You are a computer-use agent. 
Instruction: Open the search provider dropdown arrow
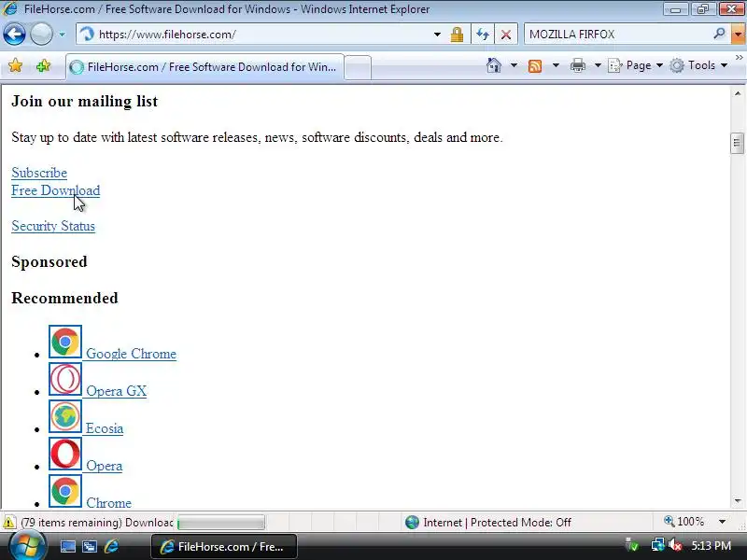point(739,35)
